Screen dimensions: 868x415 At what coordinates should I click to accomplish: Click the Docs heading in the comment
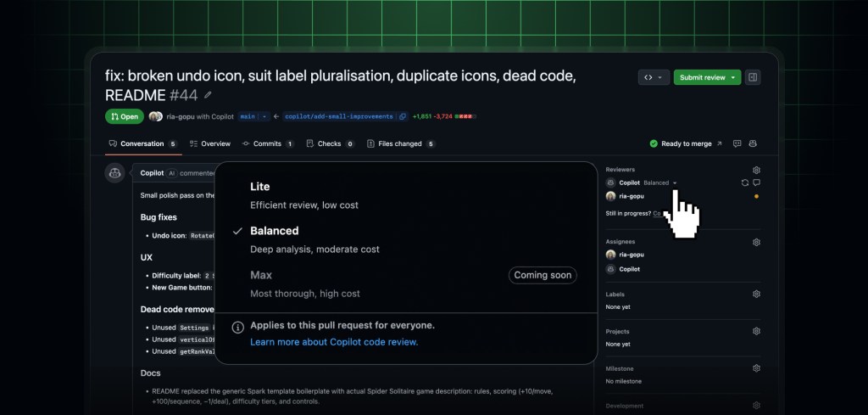[151, 373]
